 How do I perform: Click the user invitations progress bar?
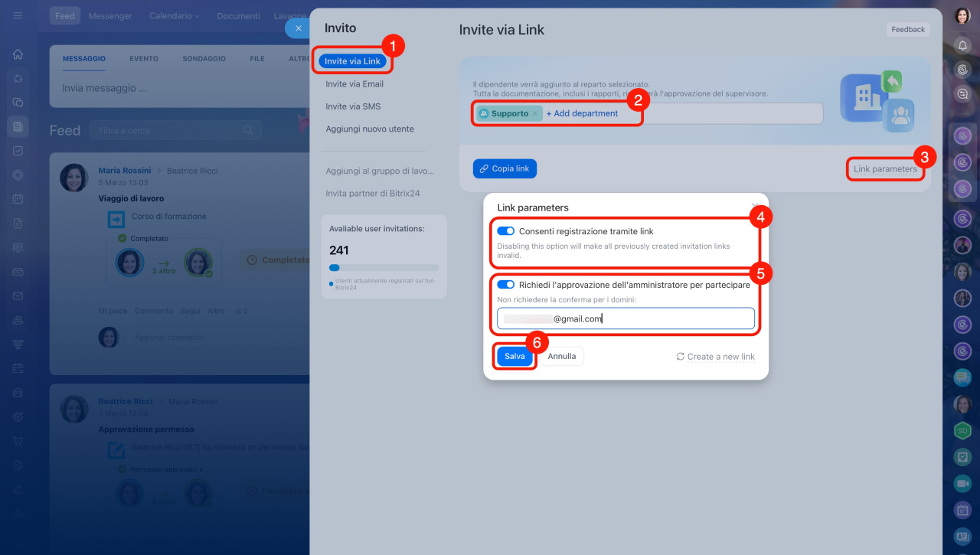[384, 268]
